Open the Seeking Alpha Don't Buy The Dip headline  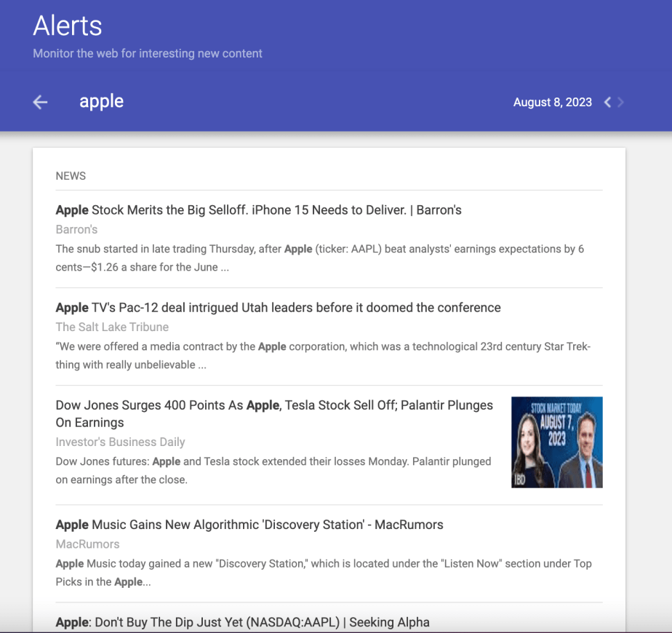coord(242,622)
